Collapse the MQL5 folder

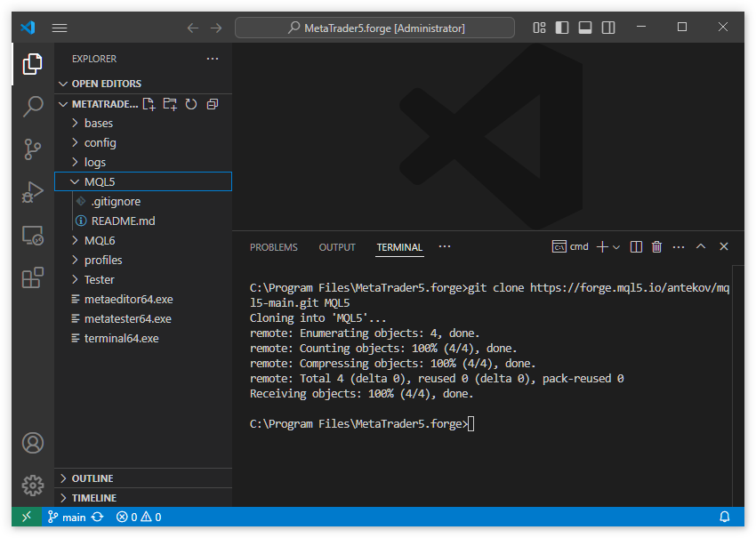pyautogui.click(x=143, y=181)
